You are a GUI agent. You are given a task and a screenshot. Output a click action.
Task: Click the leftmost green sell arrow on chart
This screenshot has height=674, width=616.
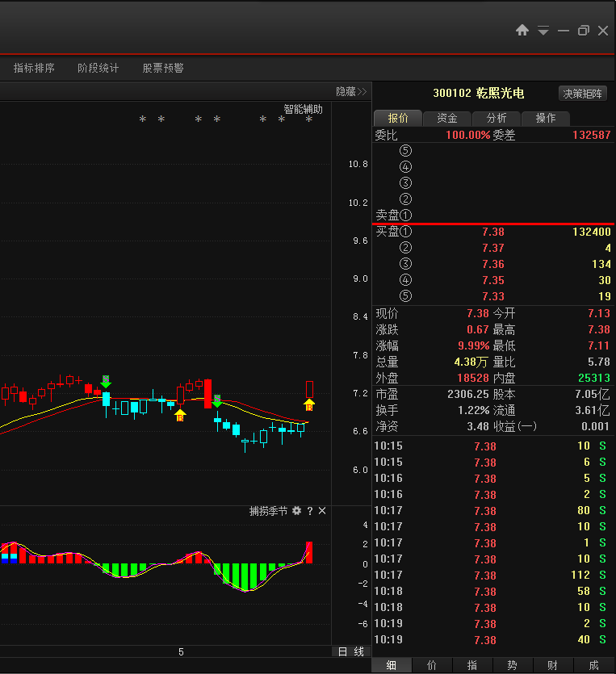[x=106, y=381]
